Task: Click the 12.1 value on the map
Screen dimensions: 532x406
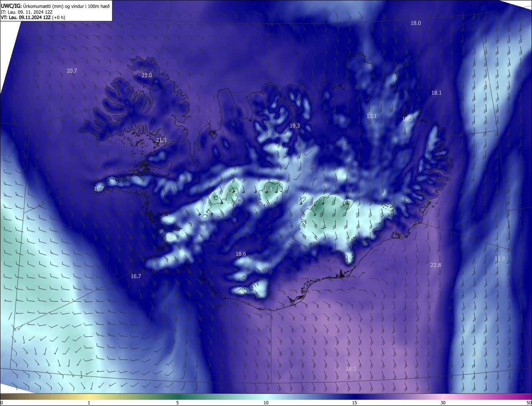Action: [x=372, y=116]
